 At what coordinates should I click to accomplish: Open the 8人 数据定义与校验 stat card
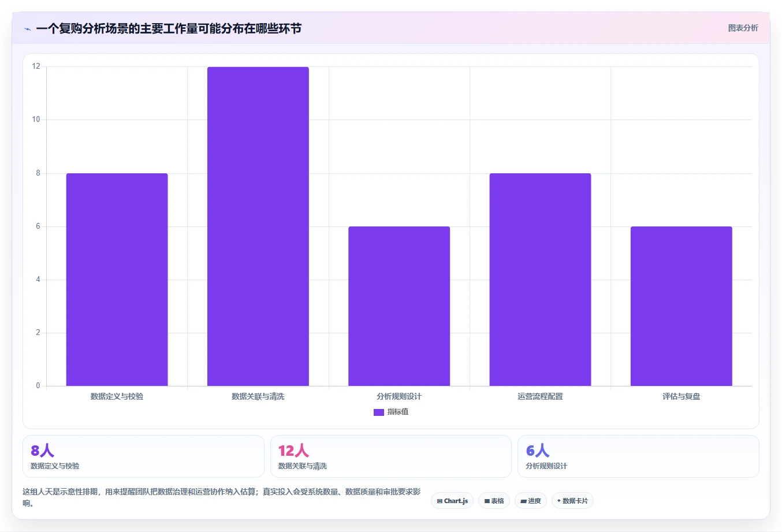(143, 456)
